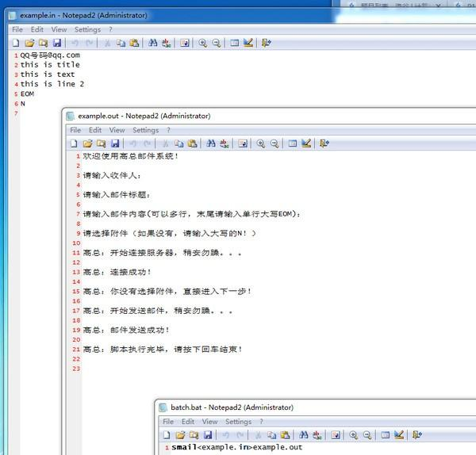The width and height of the screenshot is (476, 455).
Task: Click Redo icon in example.in toolbar
Action: click(x=89, y=43)
